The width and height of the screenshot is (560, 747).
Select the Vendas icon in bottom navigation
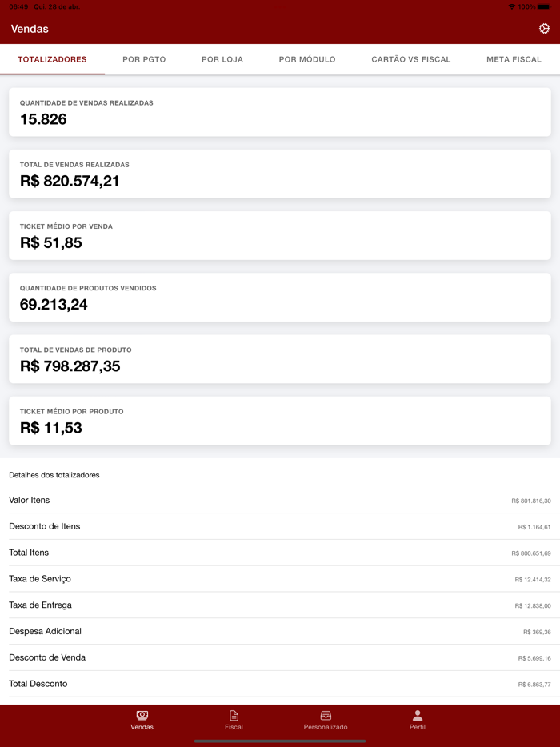(x=142, y=721)
